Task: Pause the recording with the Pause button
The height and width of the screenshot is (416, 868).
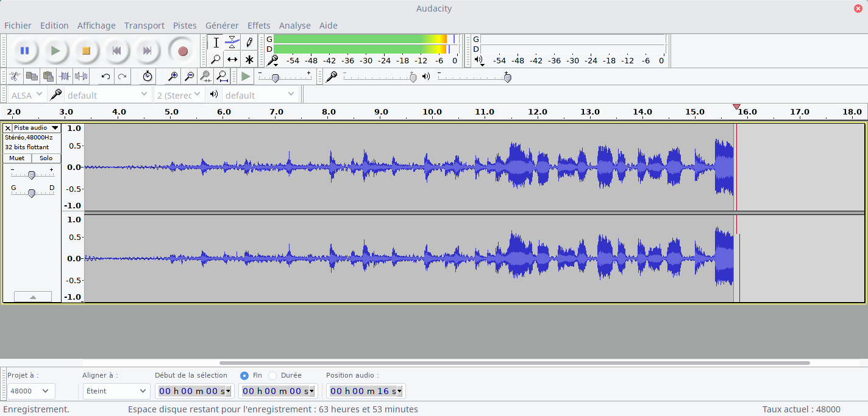Action: [x=24, y=51]
